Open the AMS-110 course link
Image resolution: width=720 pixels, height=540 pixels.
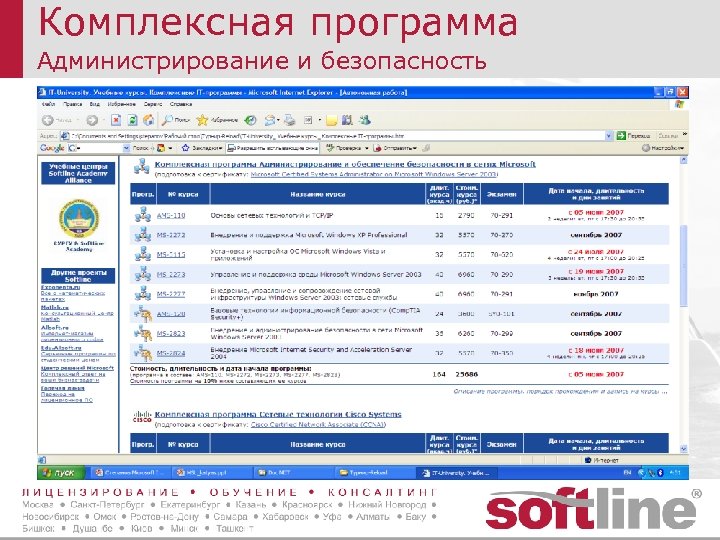171,215
